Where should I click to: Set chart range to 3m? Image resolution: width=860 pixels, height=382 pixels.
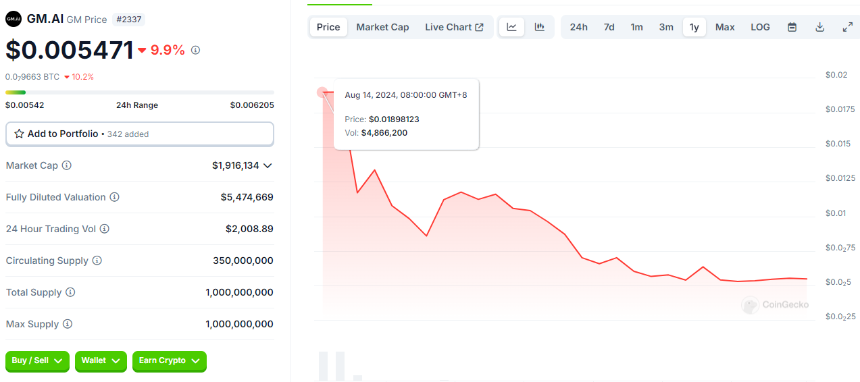pyautogui.click(x=666, y=27)
